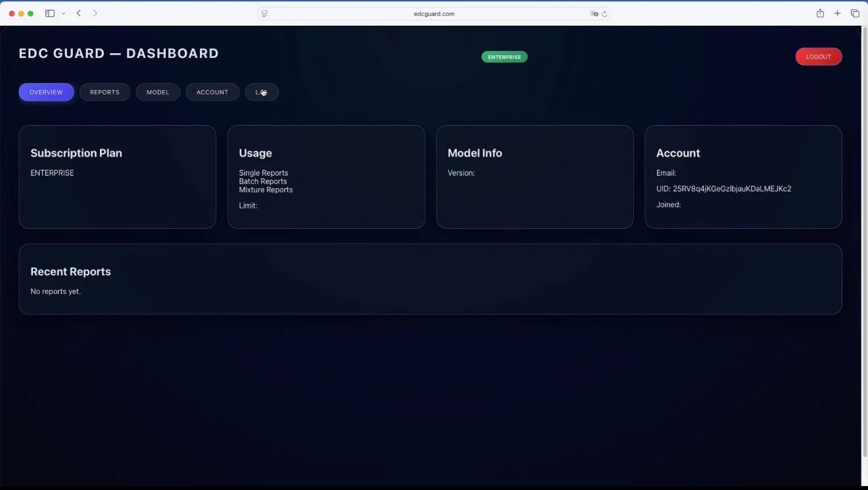Click the No reports yet. message
Screen dimensions: 868x490
(56, 291)
